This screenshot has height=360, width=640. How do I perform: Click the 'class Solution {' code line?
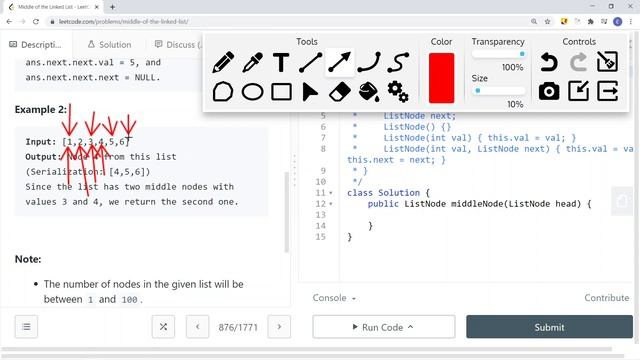coord(388,193)
